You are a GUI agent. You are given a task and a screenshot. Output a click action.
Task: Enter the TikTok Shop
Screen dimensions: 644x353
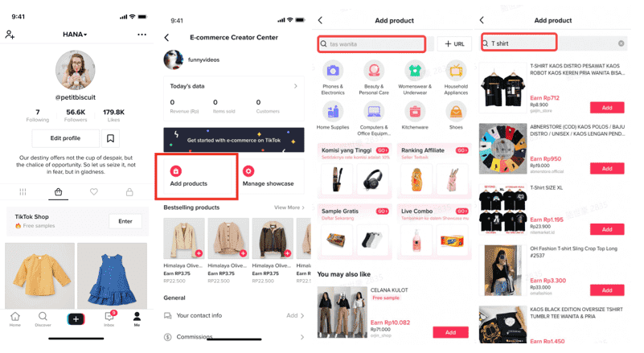tap(125, 221)
